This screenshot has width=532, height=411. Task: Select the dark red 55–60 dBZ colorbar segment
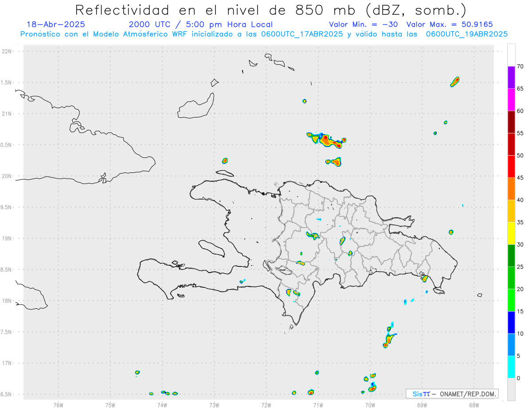pos(511,122)
